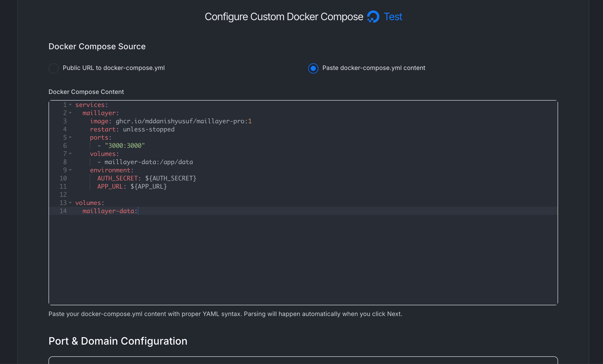
Task: Place cursor on maillayer-data: line 14
Action: [110, 211]
